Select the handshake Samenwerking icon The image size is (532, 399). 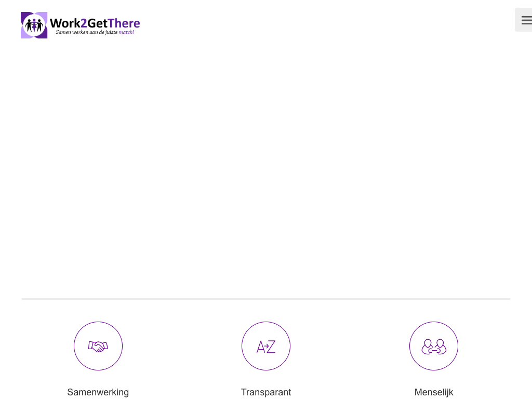pos(98,347)
